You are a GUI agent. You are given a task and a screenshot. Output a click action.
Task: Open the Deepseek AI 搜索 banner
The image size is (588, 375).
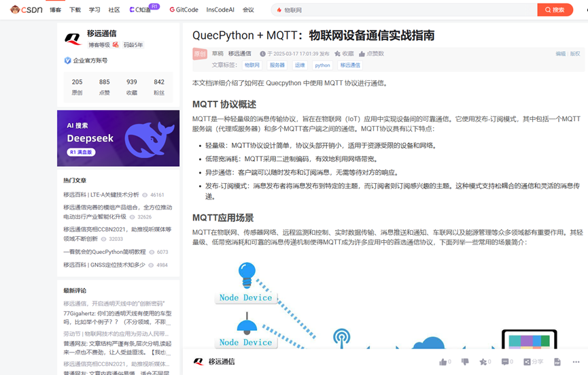118,138
